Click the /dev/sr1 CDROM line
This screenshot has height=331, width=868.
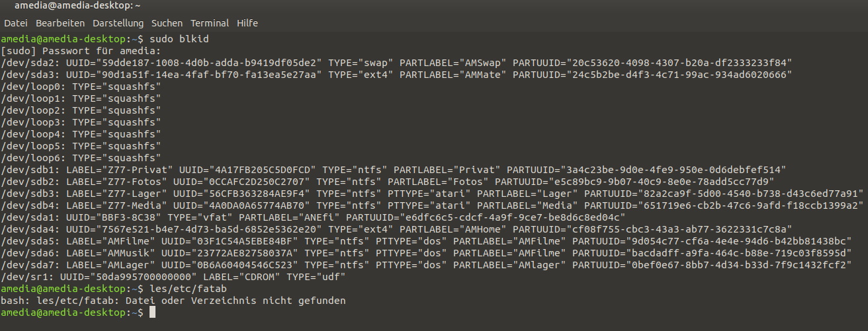[173, 277]
